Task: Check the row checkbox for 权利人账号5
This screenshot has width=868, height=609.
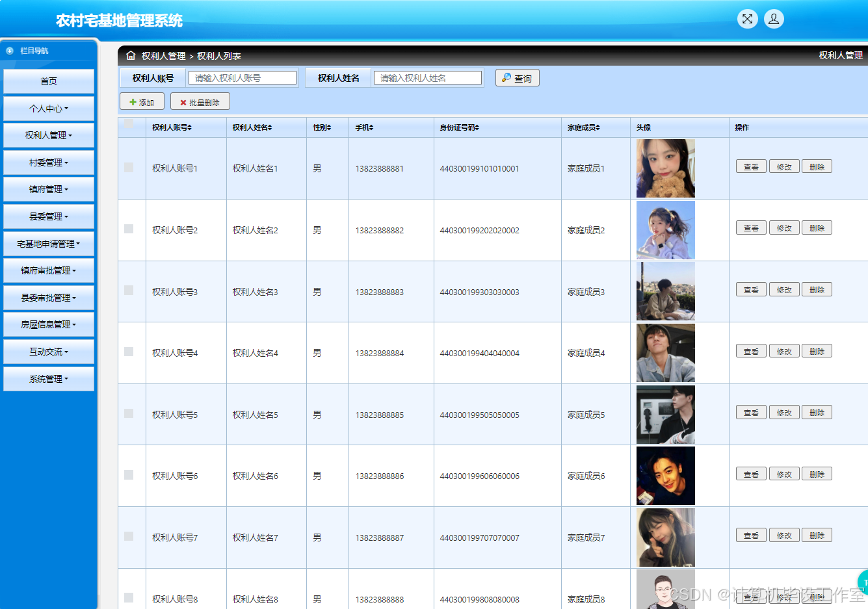Action: (x=129, y=413)
